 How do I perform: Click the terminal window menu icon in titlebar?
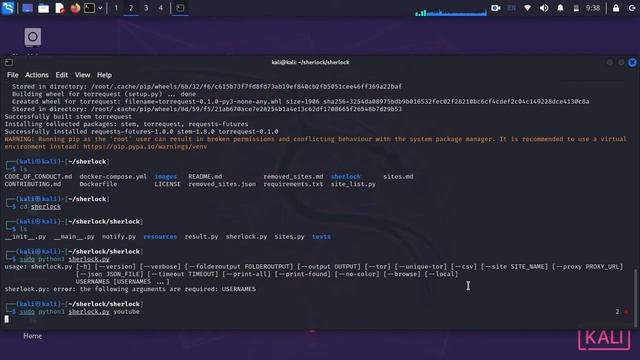[x=9, y=62]
